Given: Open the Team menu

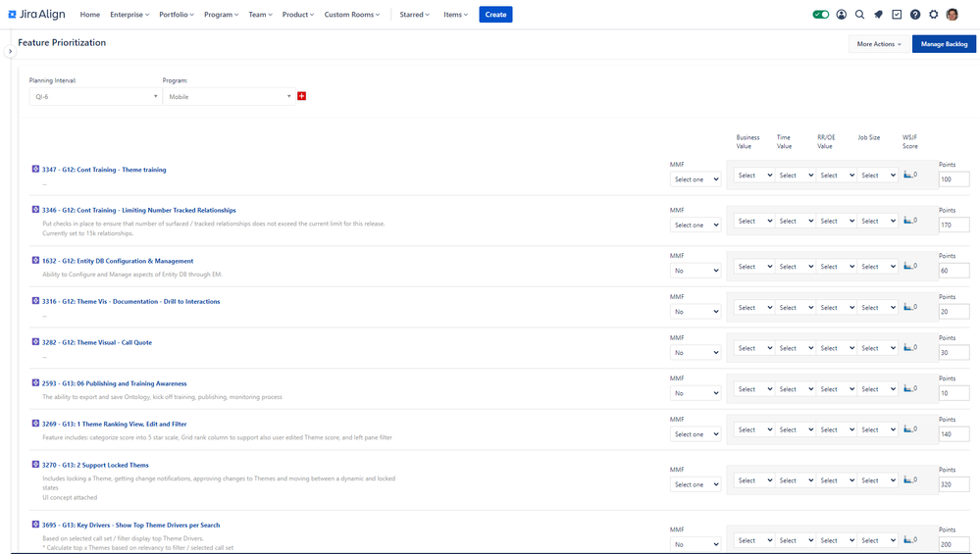Looking at the screenshot, I should [x=260, y=15].
